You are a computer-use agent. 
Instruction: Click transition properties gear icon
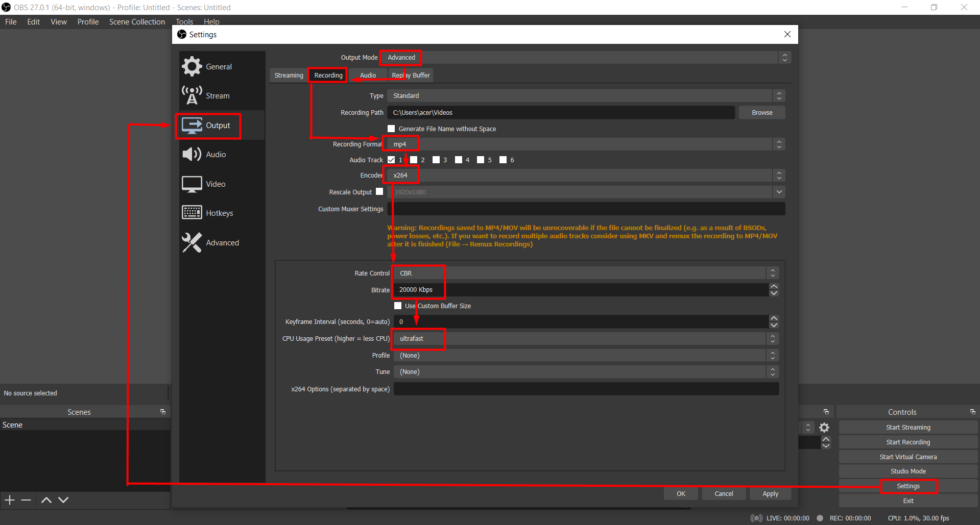(x=824, y=428)
